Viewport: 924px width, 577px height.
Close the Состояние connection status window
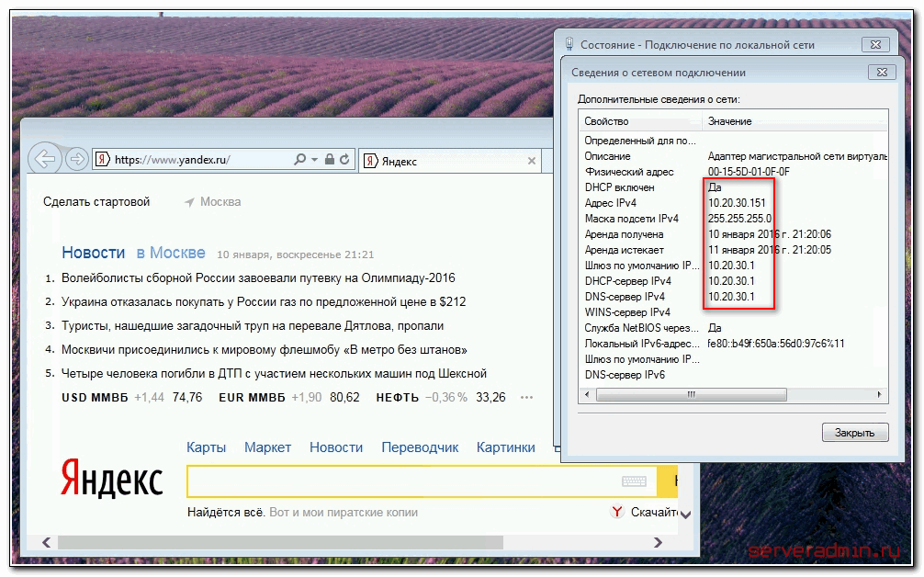click(x=875, y=44)
